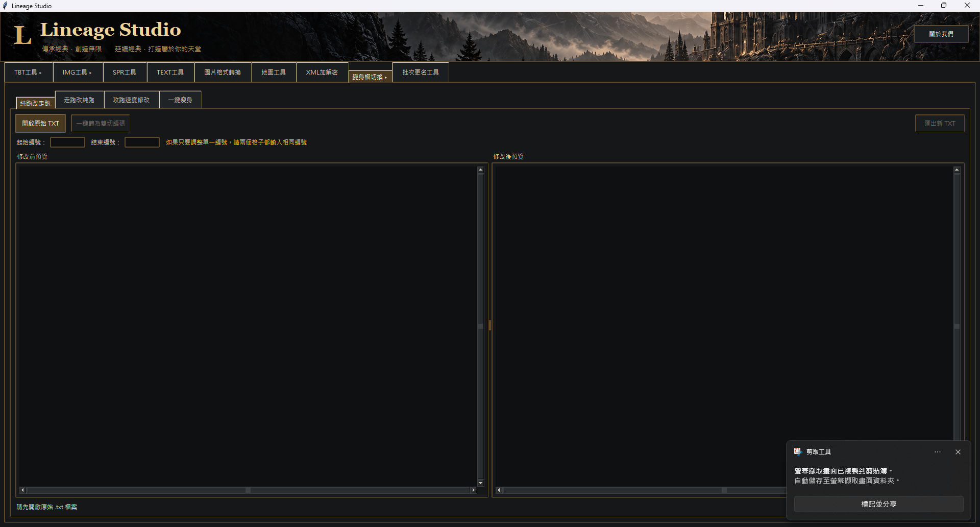Viewport: 980px width, 527px height.
Task: Open the 地圖工具 tab
Action: (x=274, y=73)
